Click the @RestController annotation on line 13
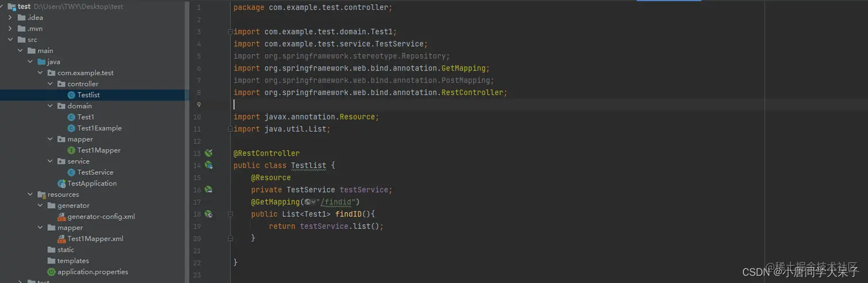868x283 pixels. click(x=266, y=153)
